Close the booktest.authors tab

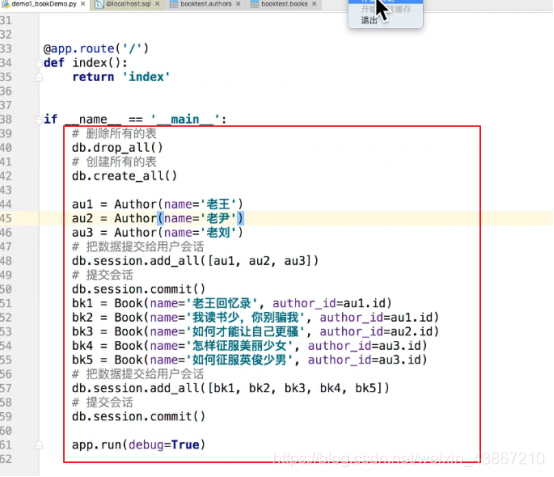point(238,4)
